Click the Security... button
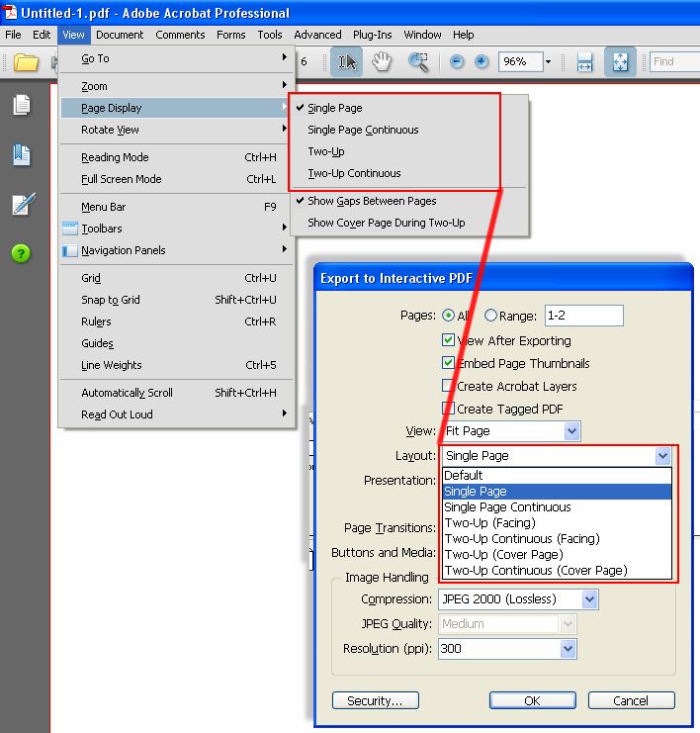Viewport: 700px width, 733px height. (376, 700)
